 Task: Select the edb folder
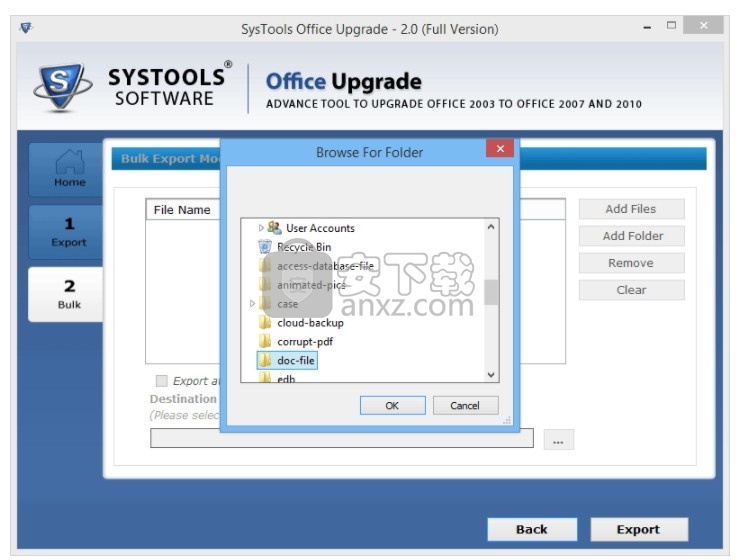tap(278, 378)
